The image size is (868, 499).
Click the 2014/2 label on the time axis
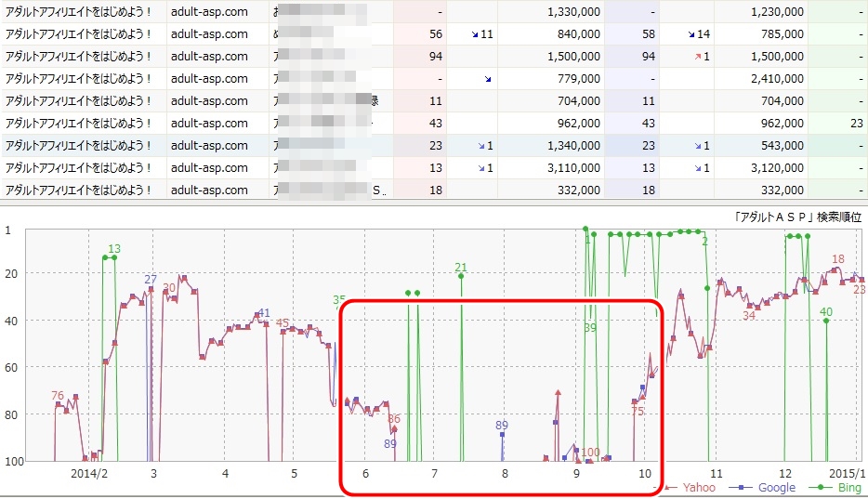[x=89, y=474]
